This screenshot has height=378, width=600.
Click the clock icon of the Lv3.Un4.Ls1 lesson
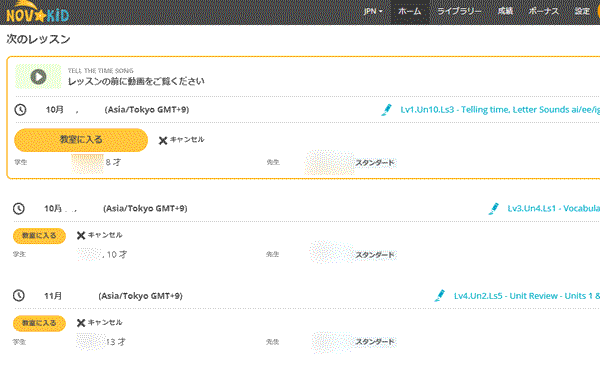click(x=19, y=209)
